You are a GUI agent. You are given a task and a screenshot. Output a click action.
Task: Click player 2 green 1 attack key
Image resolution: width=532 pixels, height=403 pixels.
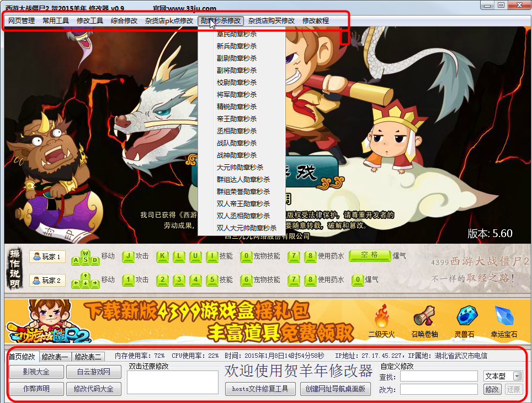point(128,280)
